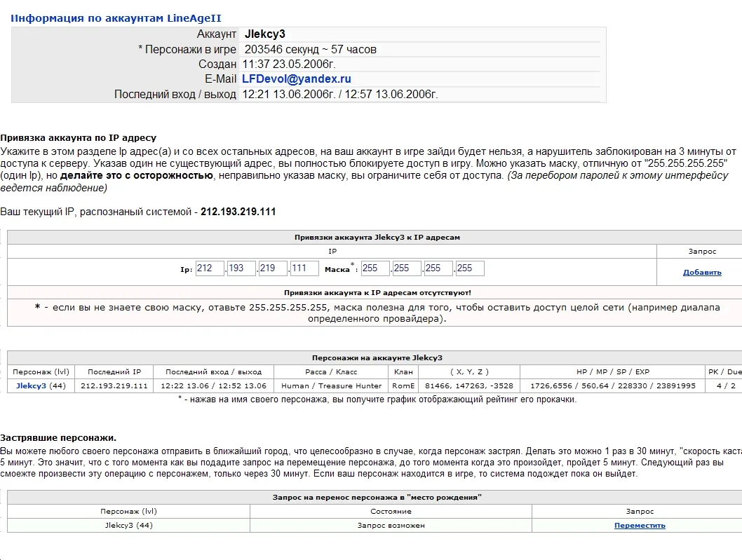Click the 'Последний IP' column header
This screenshot has width=742, height=560.
pos(114,371)
